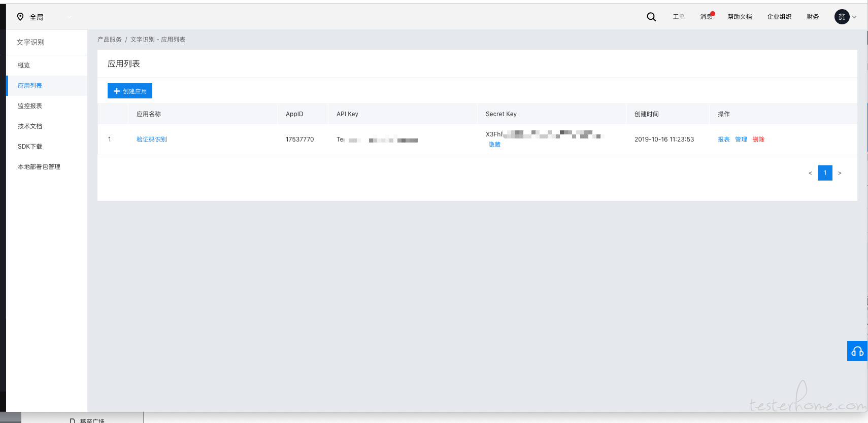The width and height of the screenshot is (868, 423).
Task: Click 删除 for 验证码识别 row
Action: coord(758,139)
